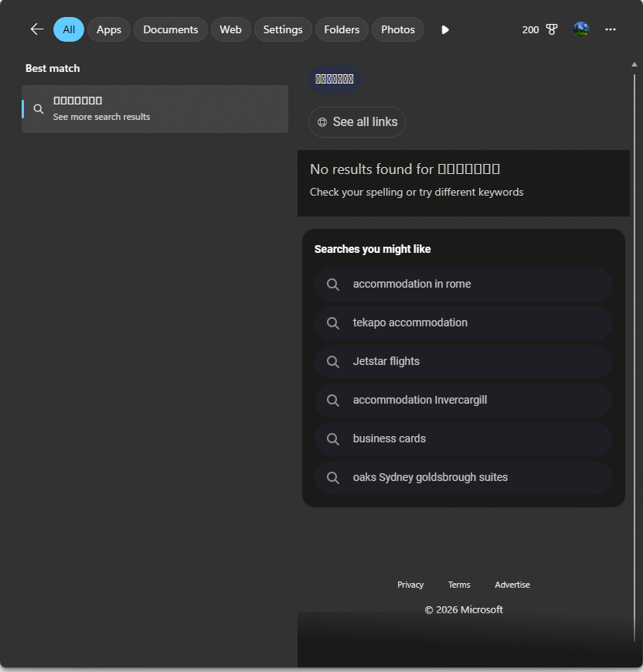Click See all links button
Screen dimensions: 643x672
point(357,122)
